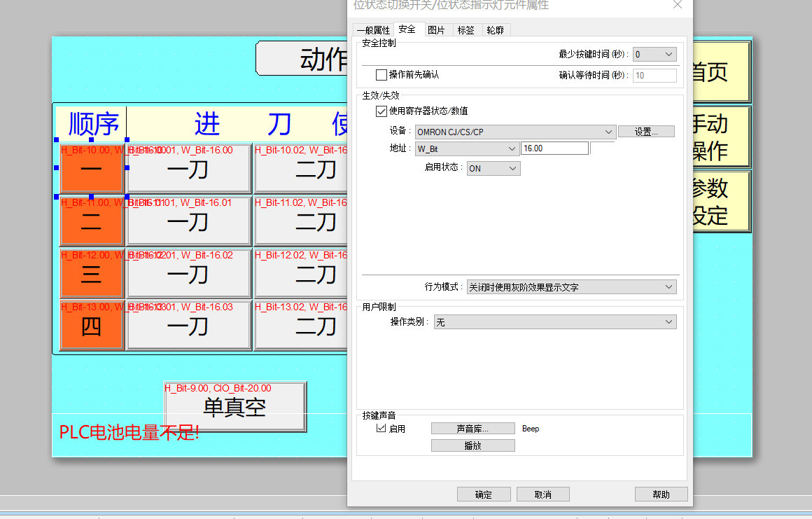This screenshot has width=812, height=519.
Task: Expand the 行为模式 dropdown
Action: (x=571, y=287)
